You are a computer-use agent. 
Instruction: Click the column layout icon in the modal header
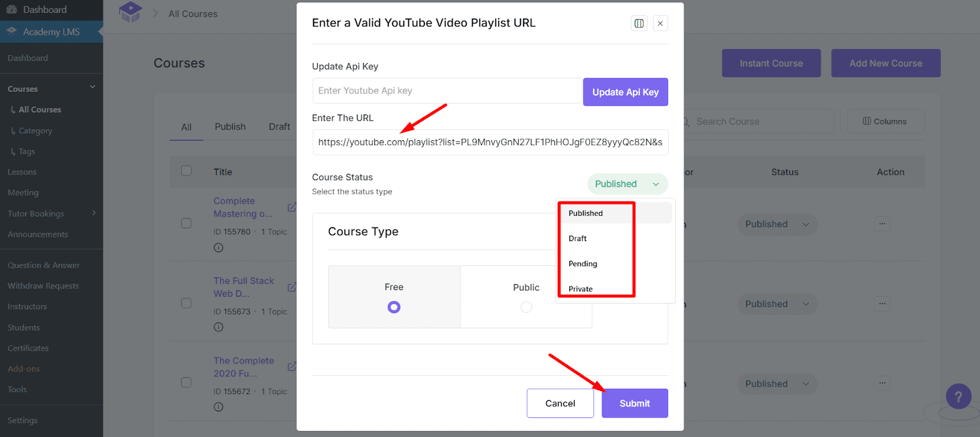click(639, 23)
